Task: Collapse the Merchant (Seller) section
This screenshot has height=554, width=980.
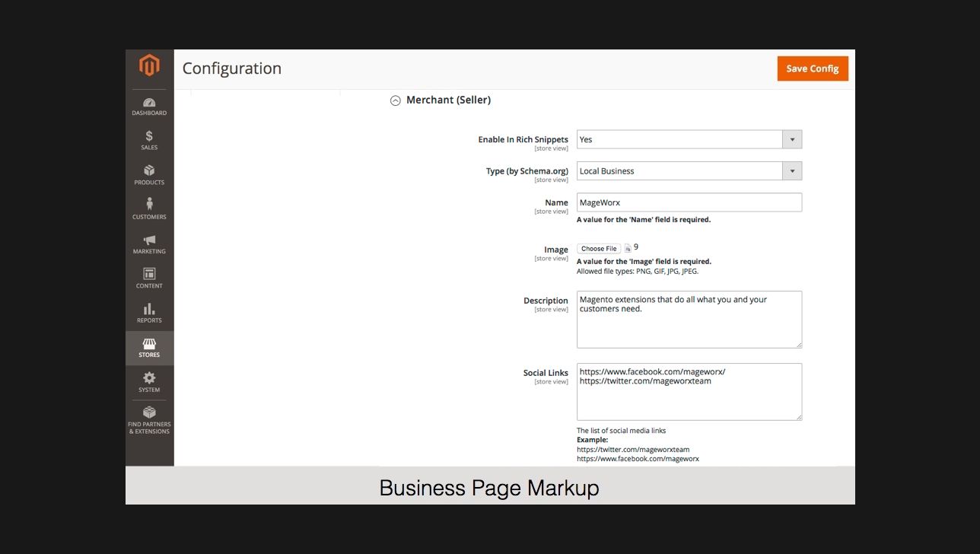Action: 396,100
